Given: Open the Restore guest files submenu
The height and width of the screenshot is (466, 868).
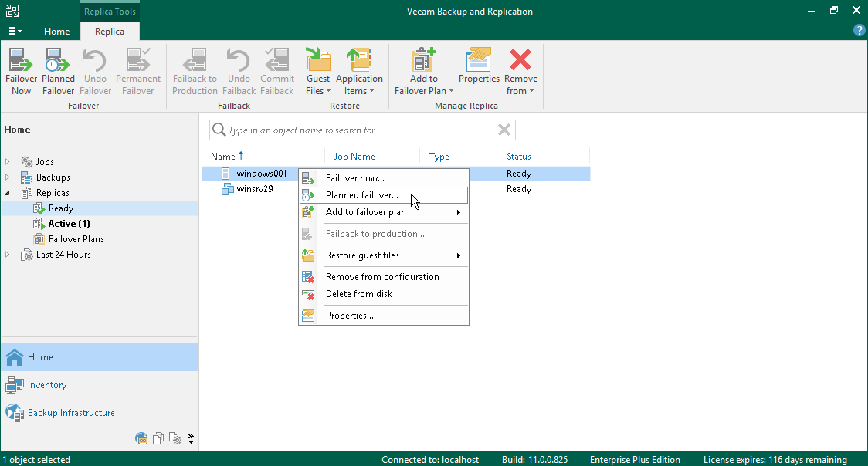Looking at the screenshot, I should click(384, 255).
